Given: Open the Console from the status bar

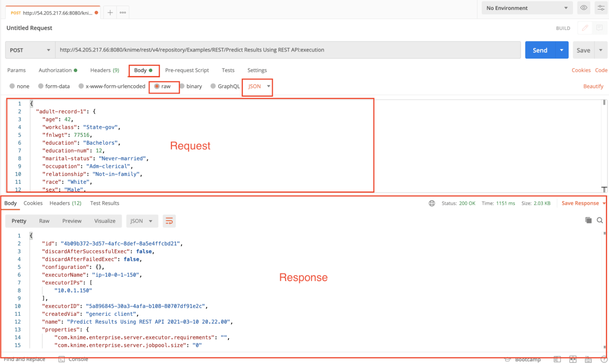Looking at the screenshot, I should coord(74,359).
